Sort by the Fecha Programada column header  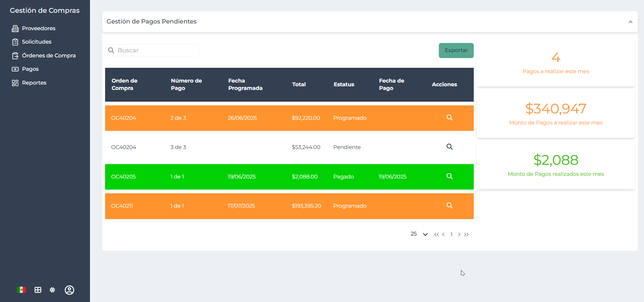[245, 85]
